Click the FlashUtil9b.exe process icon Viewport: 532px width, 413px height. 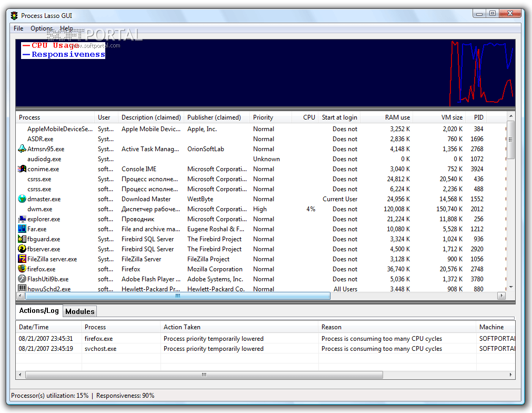[x=22, y=279]
